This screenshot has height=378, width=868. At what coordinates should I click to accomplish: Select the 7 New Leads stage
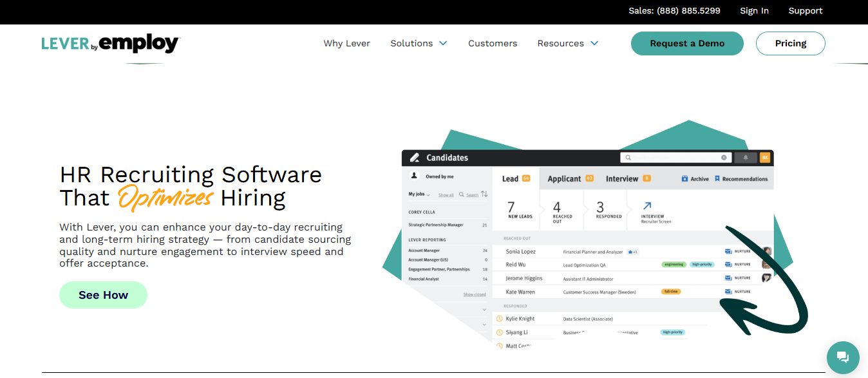[x=520, y=210]
